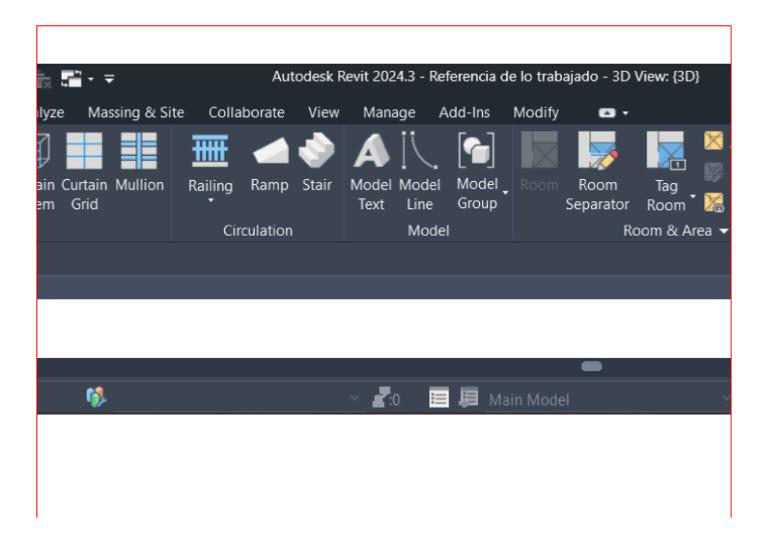Open the Main Model design option dropdown
The image size is (768, 543).
pyautogui.click(x=725, y=398)
